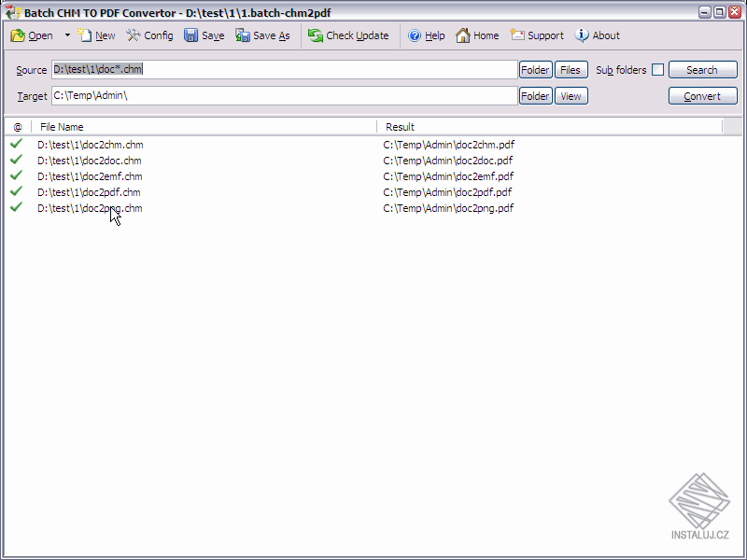Screen dimensions: 747x560
Task: Toggle the checkmark on doc2chm.chm row
Action: pos(15,145)
